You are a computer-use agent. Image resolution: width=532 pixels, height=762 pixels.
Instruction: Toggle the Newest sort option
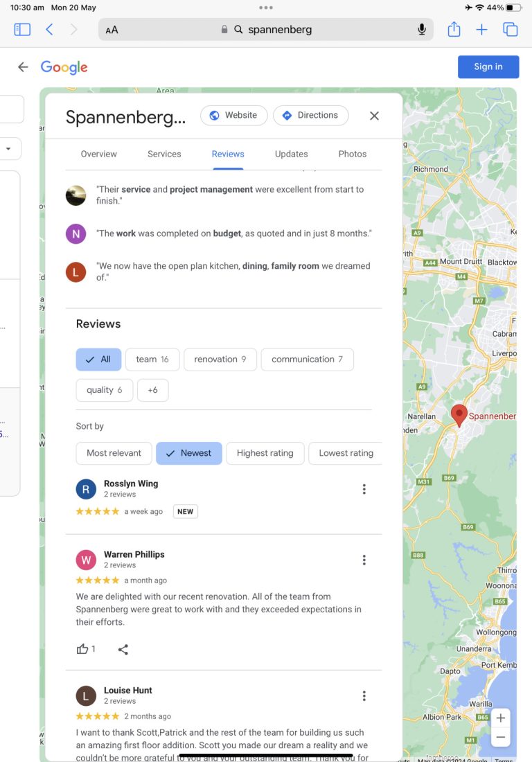coord(188,453)
